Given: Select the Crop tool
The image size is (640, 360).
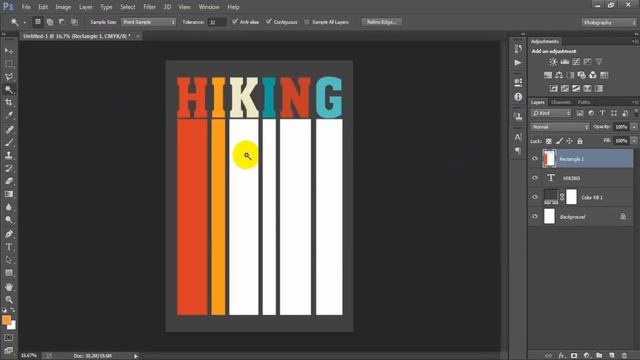Looking at the screenshot, I should pyautogui.click(x=9, y=102).
